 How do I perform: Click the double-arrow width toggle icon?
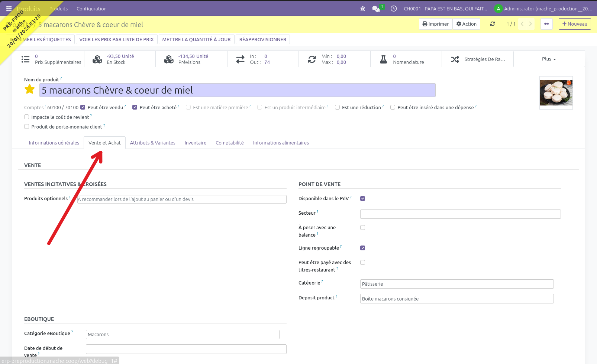click(x=546, y=24)
